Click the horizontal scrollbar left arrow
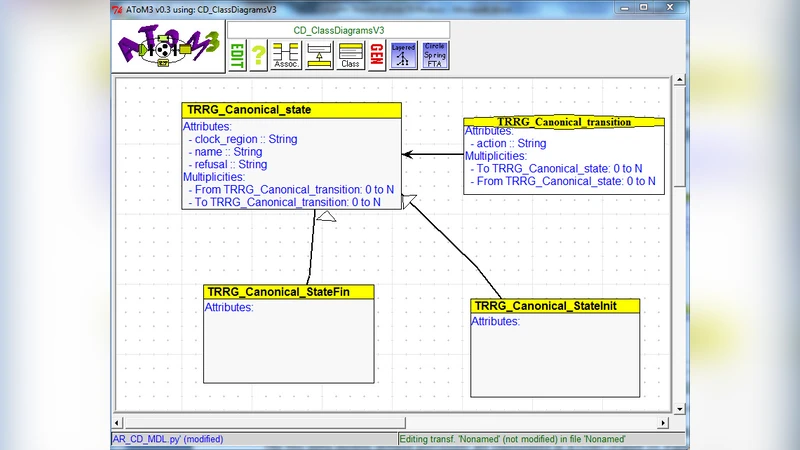800x450 pixels. [x=117, y=422]
